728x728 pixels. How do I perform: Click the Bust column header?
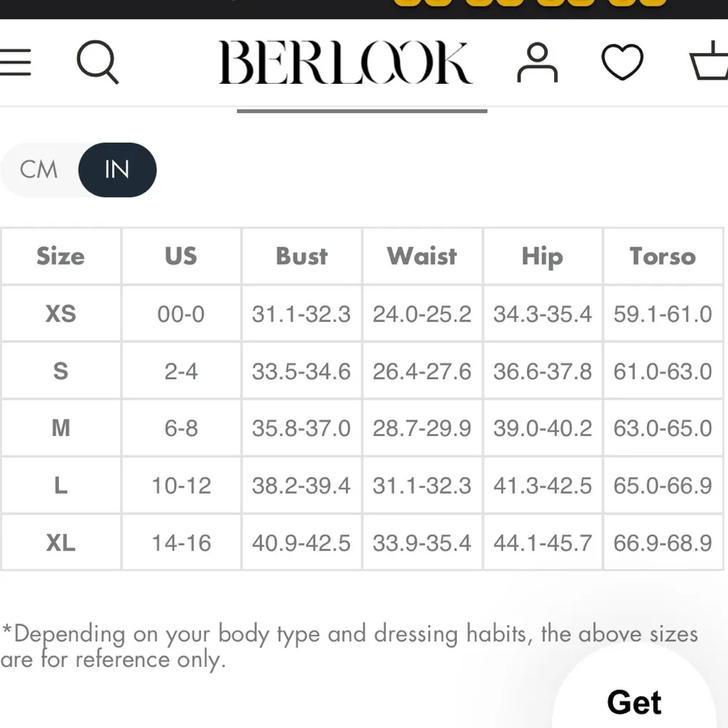pyautogui.click(x=301, y=256)
